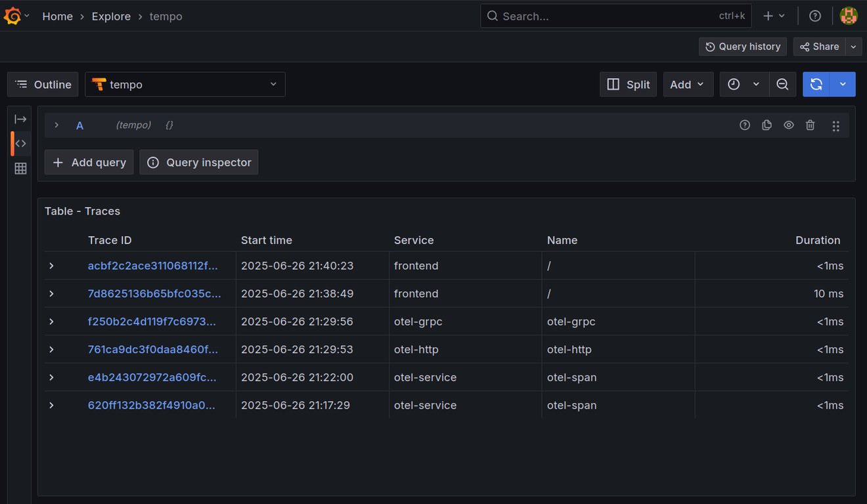Go to Home via the breadcrumb
The height and width of the screenshot is (504, 867).
57,16
